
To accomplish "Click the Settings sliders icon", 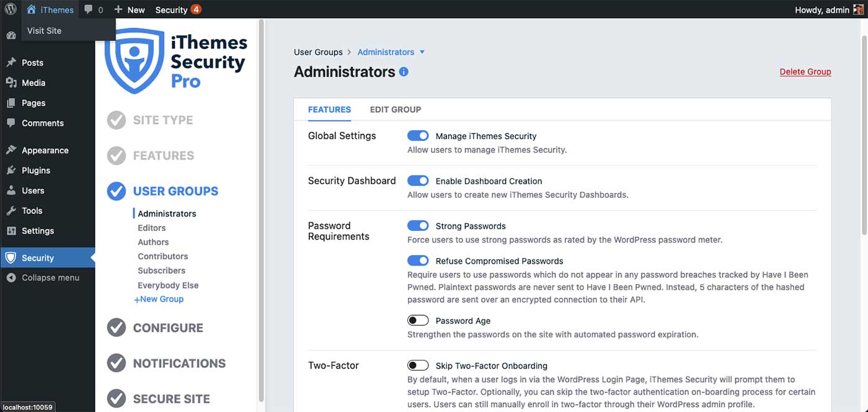I will point(11,231).
